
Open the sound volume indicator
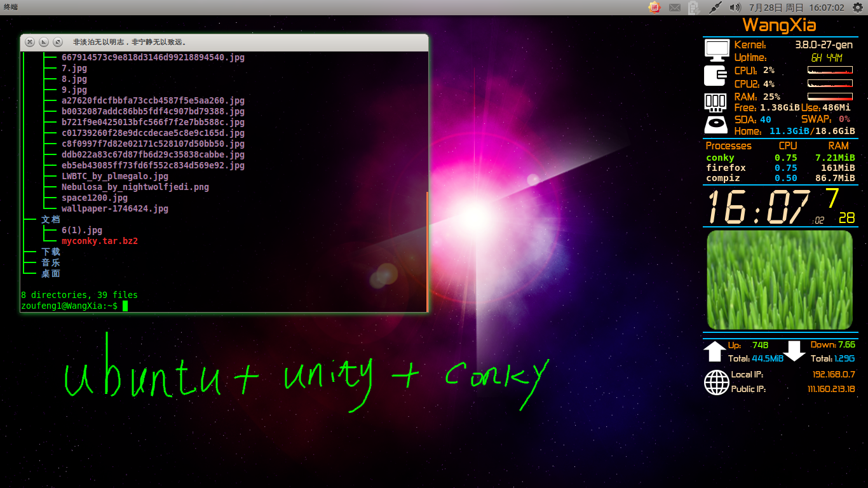[735, 8]
